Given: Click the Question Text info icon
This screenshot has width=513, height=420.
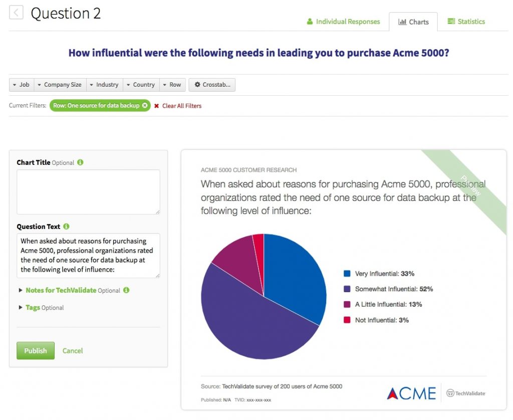Looking at the screenshot, I should tap(66, 227).
